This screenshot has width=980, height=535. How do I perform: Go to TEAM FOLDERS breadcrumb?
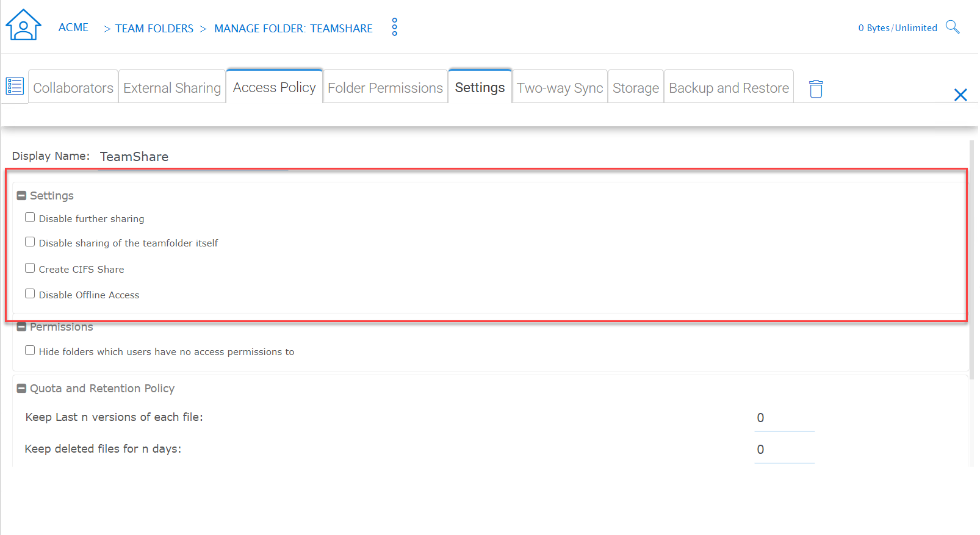click(154, 29)
